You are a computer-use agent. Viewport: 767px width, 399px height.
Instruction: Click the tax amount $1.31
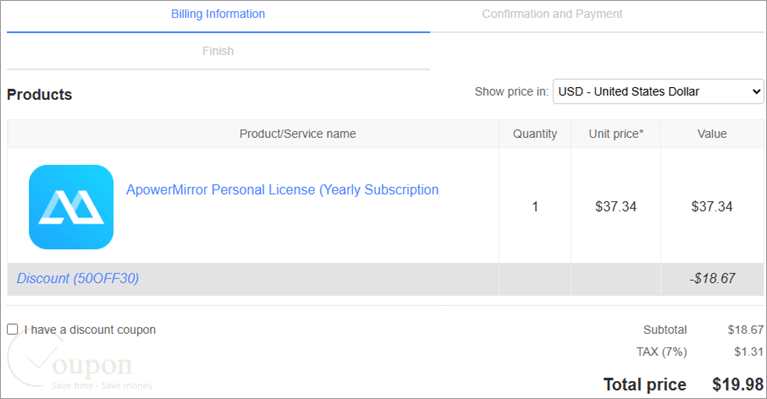pyautogui.click(x=748, y=352)
